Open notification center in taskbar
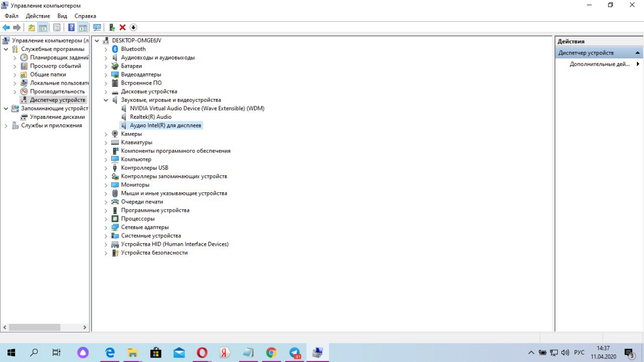This screenshot has width=644, height=362. point(629,352)
